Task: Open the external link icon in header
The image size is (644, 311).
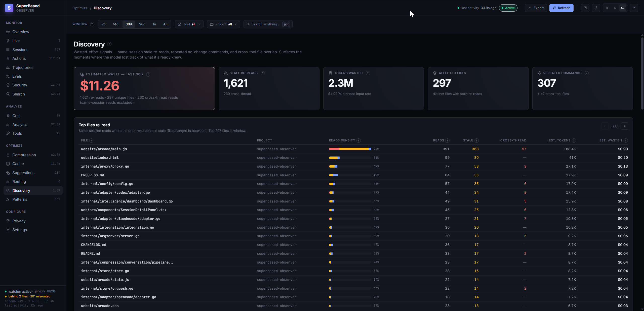Action: (x=585, y=8)
